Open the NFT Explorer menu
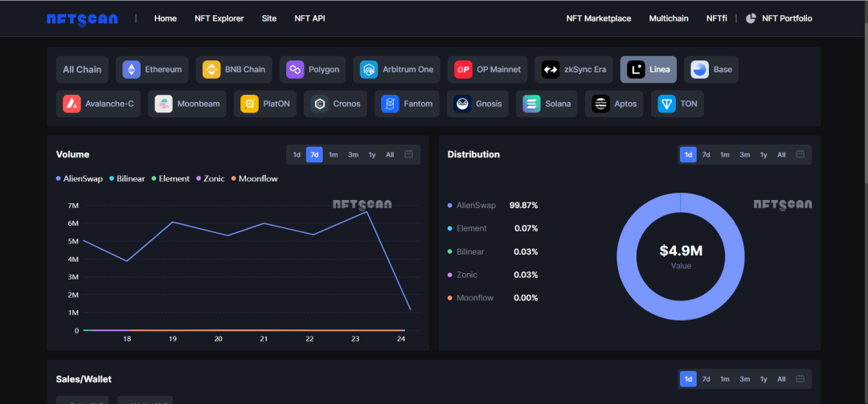Viewport: 868px width, 404px height. (x=219, y=18)
